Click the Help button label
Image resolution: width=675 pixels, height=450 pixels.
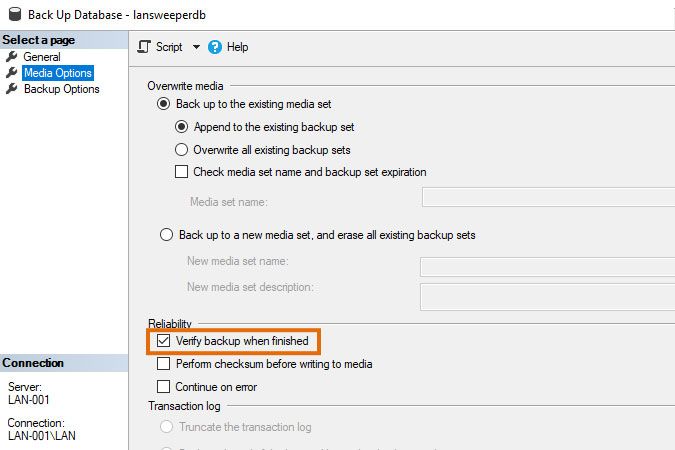237,47
